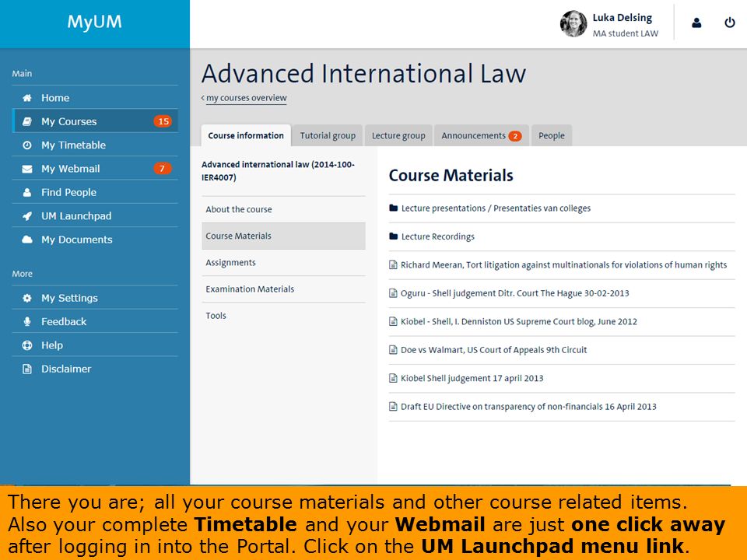747x560 pixels.
Task: Click folder icon beside Lecture Recordings
Action: point(393,236)
